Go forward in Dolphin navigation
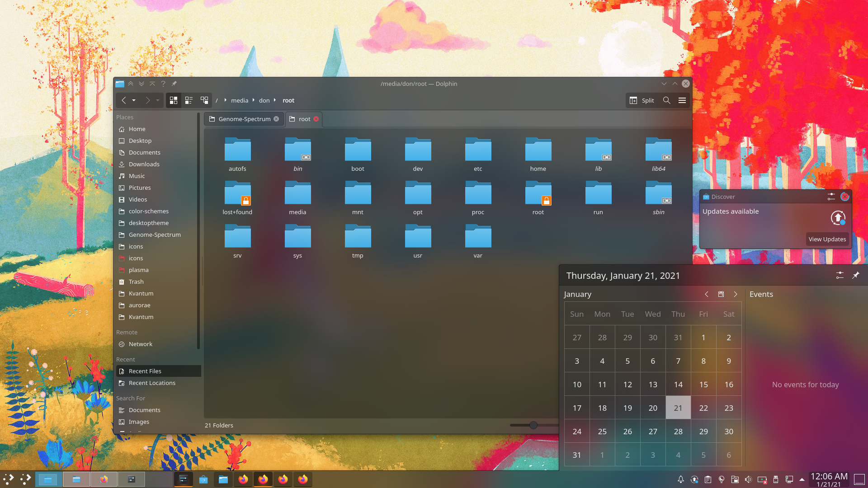The height and width of the screenshot is (488, 868). [x=147, y=100]
